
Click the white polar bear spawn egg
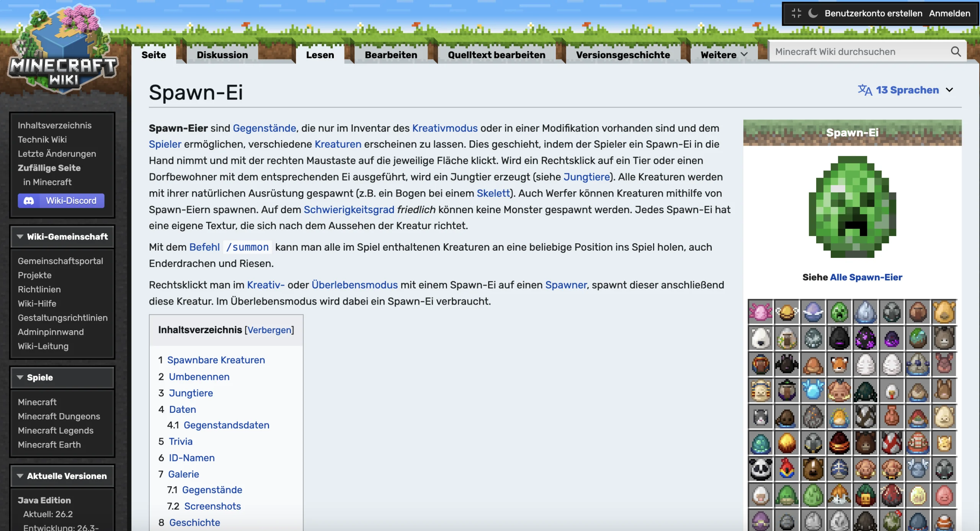pyautogui.click(x=760, y=338)
